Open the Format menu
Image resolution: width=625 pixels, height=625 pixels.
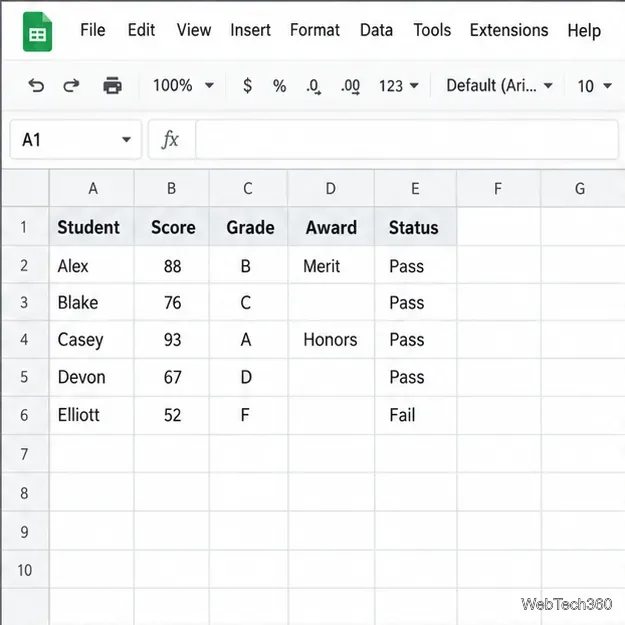click(x=314, y=30)
